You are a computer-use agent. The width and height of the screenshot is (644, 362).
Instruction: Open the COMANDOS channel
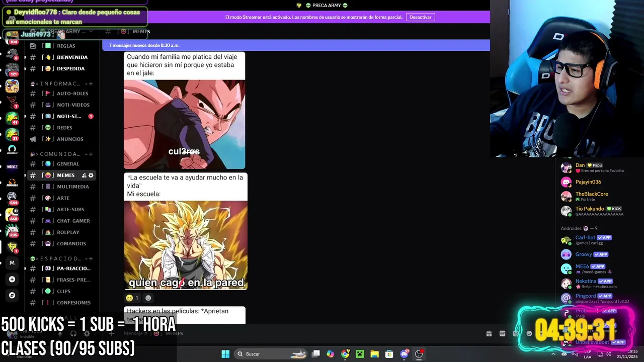point(60,243)
